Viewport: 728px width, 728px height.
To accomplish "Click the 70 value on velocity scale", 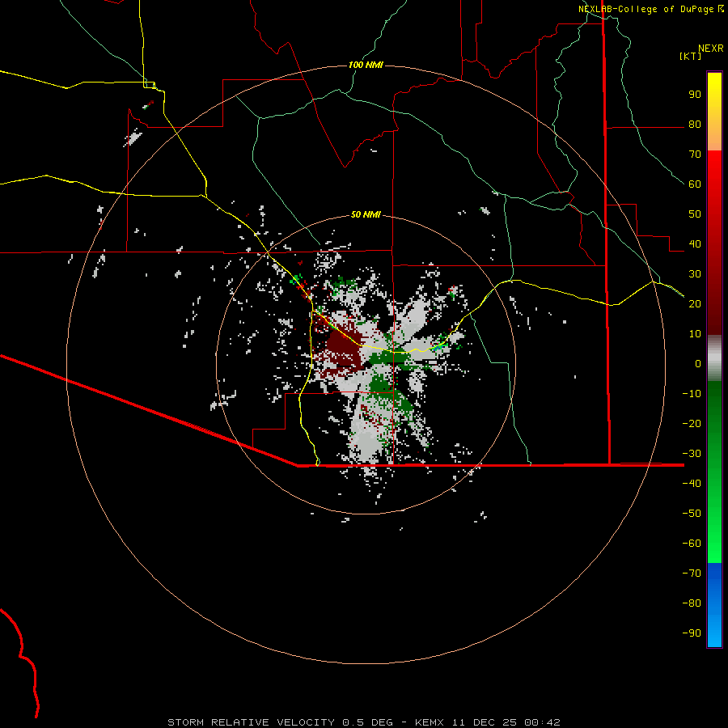I will (x=695, y=154).
